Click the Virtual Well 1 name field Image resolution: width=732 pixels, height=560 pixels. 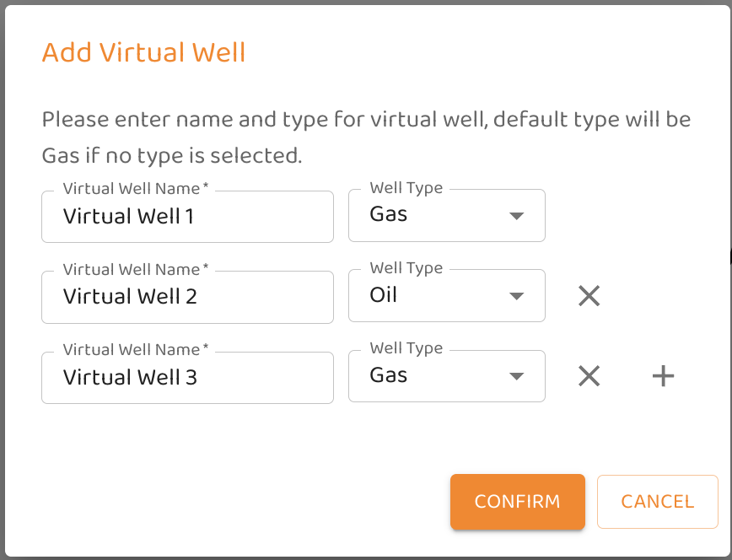click(x=187, y=217)
